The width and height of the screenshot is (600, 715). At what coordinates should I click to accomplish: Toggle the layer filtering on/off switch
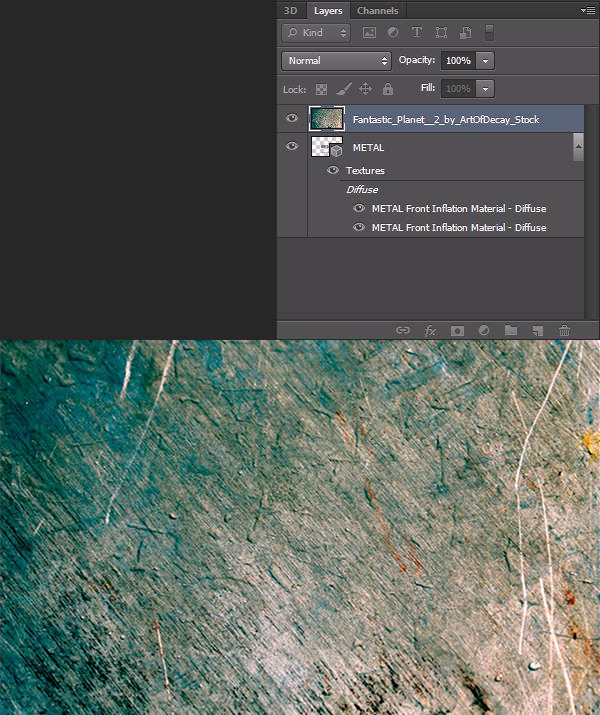click(489, 32)
